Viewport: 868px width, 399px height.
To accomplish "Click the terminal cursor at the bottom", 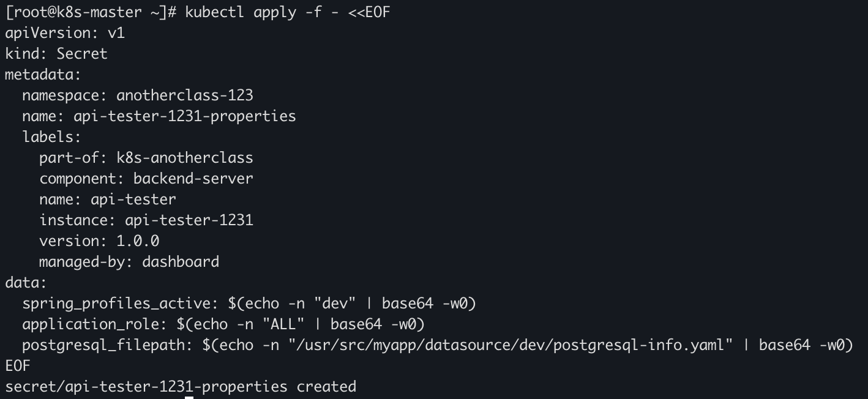I will coord(189,397).
